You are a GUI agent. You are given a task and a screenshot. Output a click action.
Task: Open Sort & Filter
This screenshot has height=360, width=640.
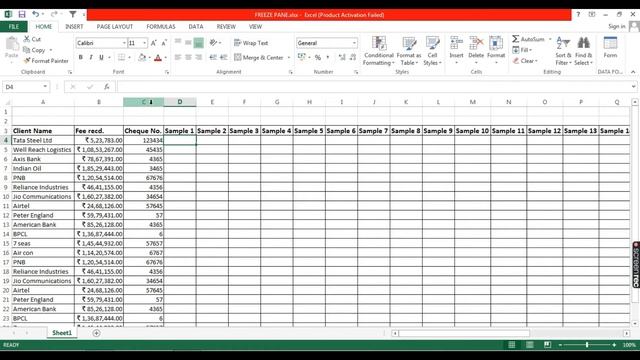[x=563, y=51]
